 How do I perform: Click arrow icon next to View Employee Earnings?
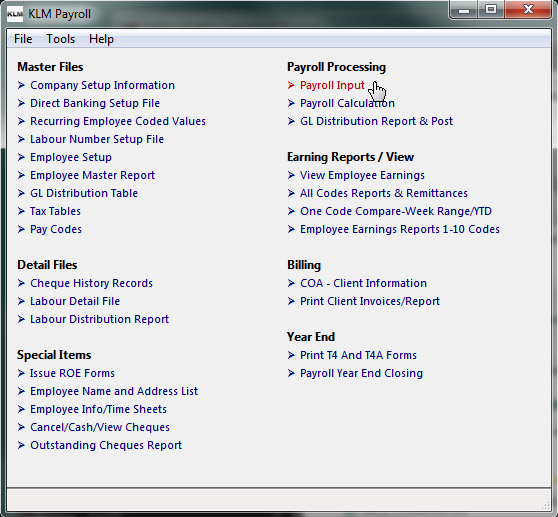coord(291,175)
